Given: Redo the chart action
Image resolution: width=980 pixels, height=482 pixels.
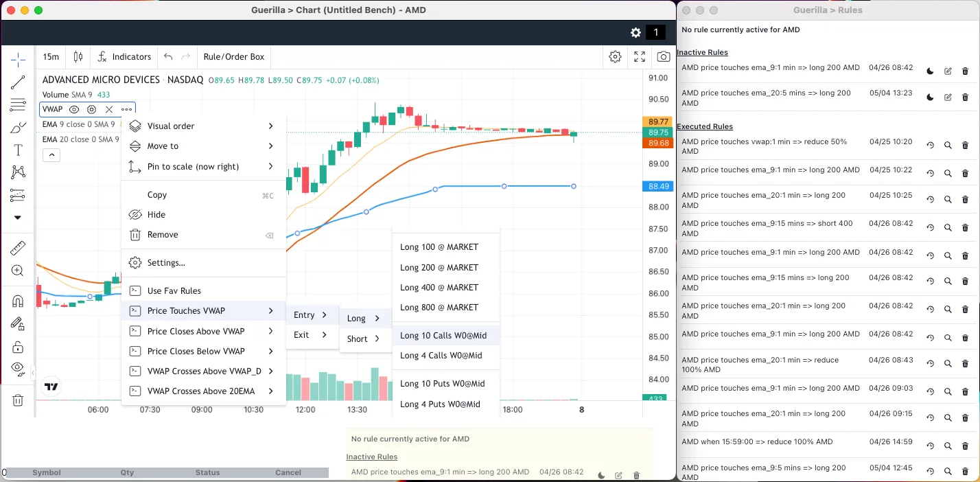Looking at the screenshot, I should (x=185, y=57).
